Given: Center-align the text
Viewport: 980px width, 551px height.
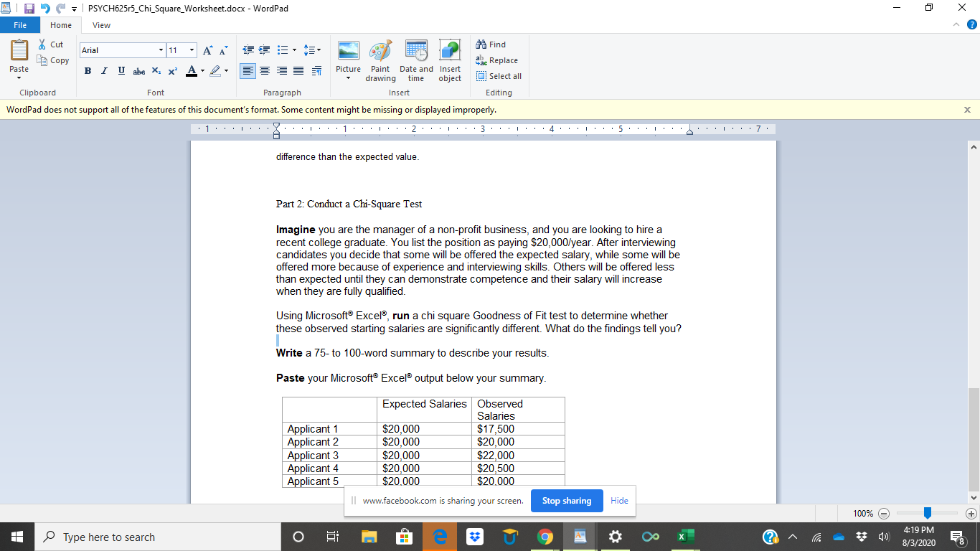Looking at the screenshot, I should pos(265,70).
